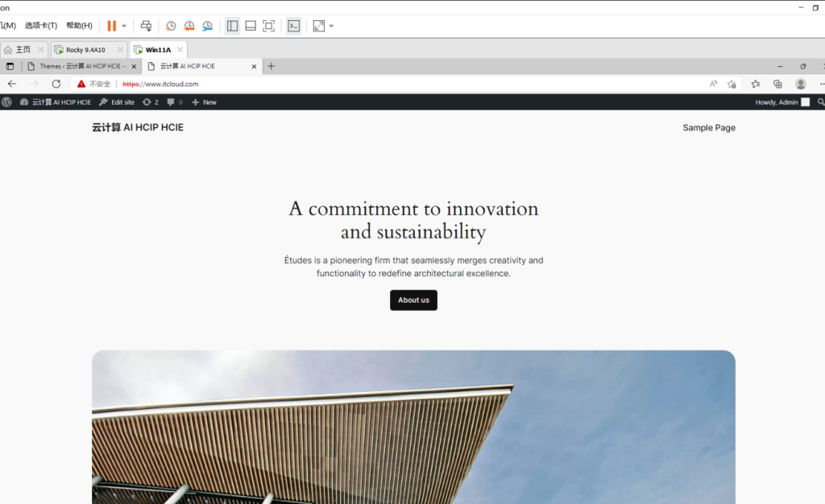Open the VMware console view icon
This screenshot has width=825, height=504.
293,26
